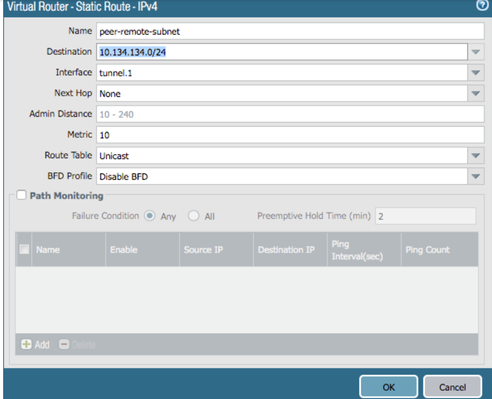Click the Cancel button

tap(452, 387)
